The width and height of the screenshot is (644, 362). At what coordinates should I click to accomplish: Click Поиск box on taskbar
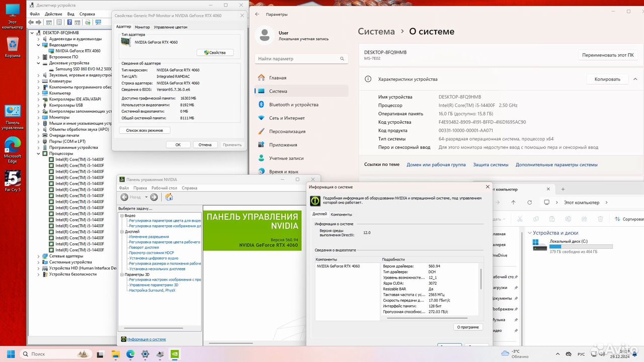coord(56,354)
